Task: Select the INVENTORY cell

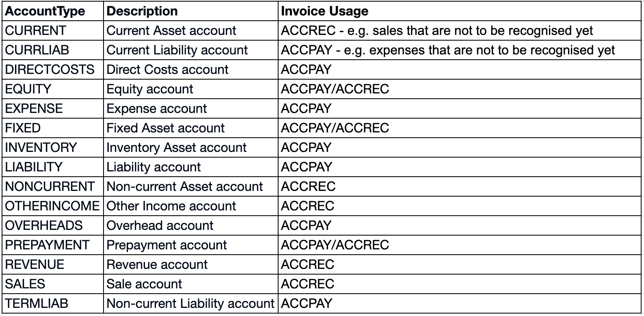Action: (x=41, y=147)
